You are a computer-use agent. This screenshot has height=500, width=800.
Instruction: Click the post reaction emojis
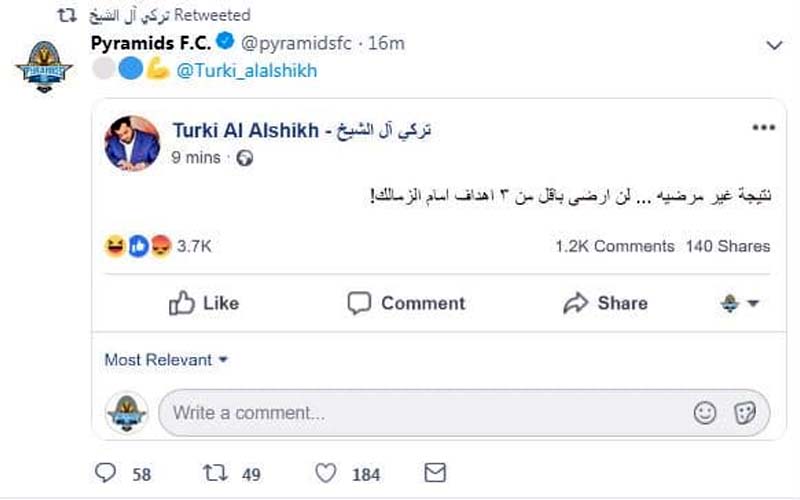[x=138, y=246]
